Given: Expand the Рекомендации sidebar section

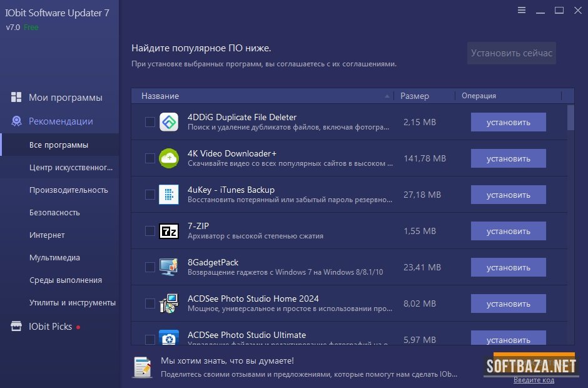Looking at the screenshot, I should pos(61,121).
